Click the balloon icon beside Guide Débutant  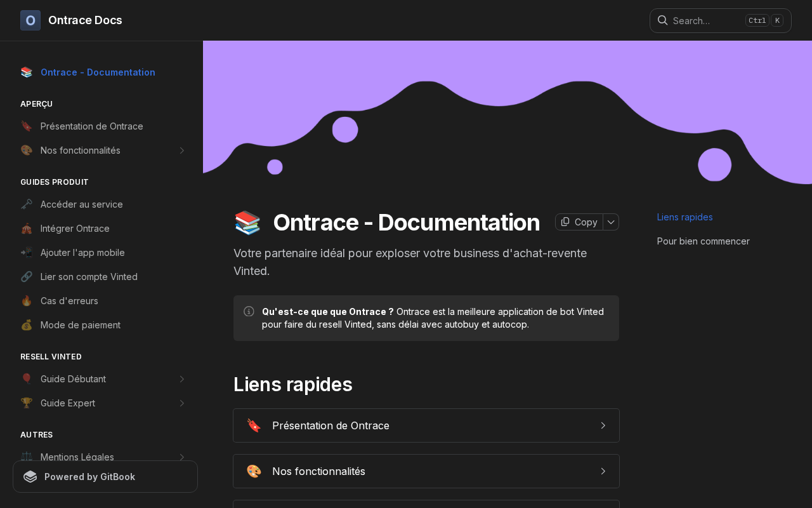point(27,379)
